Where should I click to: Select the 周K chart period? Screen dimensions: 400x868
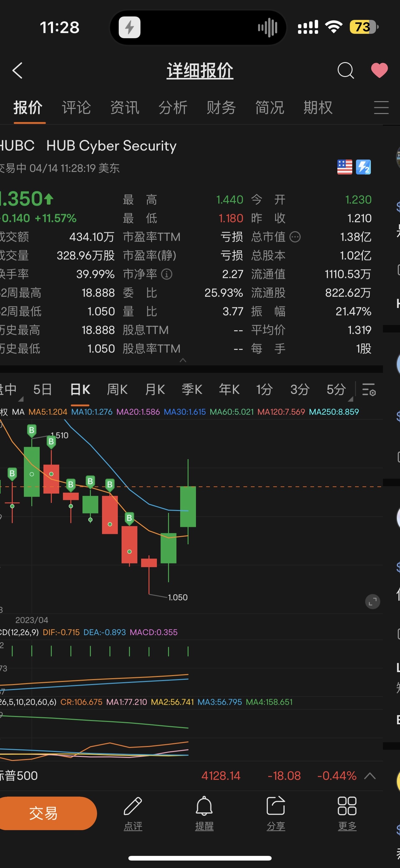coord(117,390)
